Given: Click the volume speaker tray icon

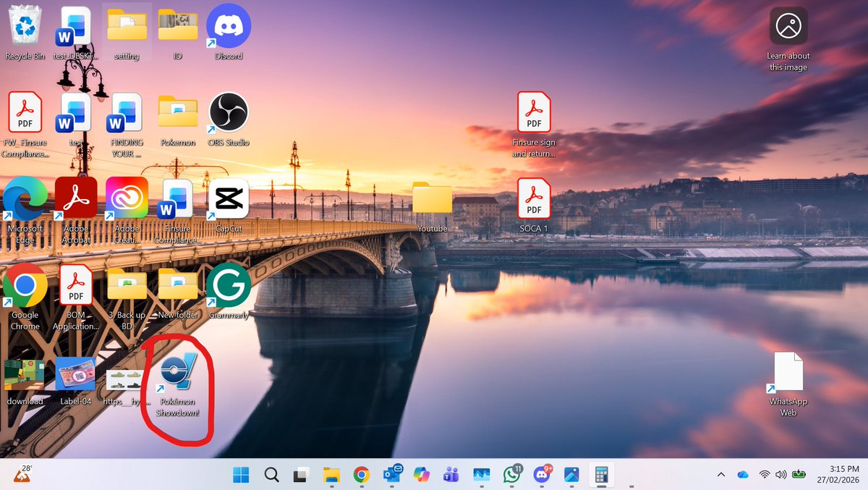Looking at the screenshot, I should click(780, 475).
